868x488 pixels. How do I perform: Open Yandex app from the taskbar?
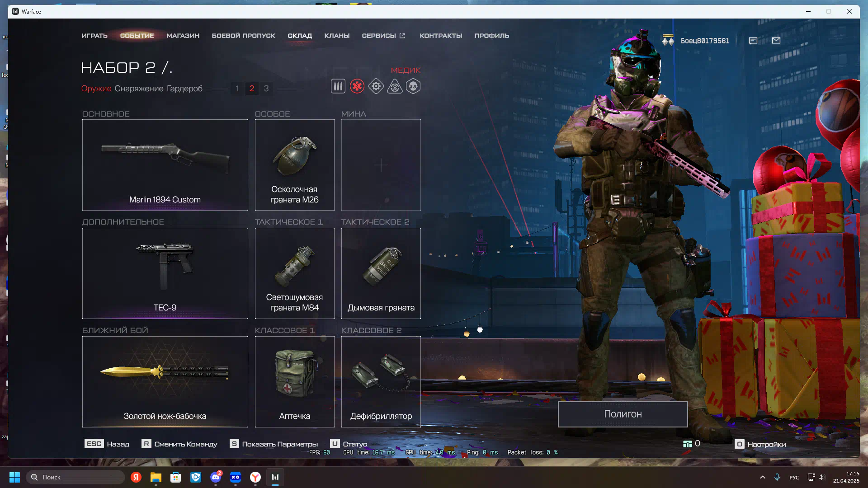[x=136, y=477]
